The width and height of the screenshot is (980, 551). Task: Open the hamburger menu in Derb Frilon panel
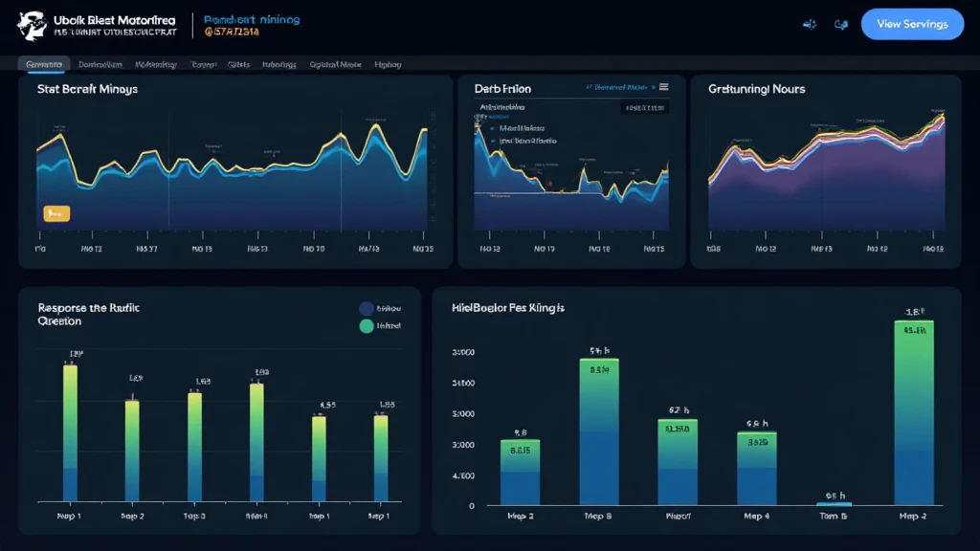(x=664, y=87)
